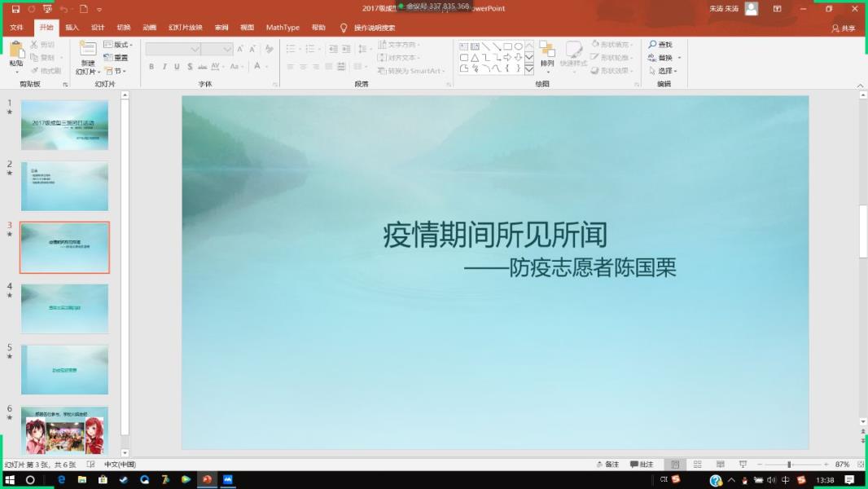The height and width of the screenshot is (489, 868).
Task: Click the Undo arrow icon
Action: [x=64, y=9]
